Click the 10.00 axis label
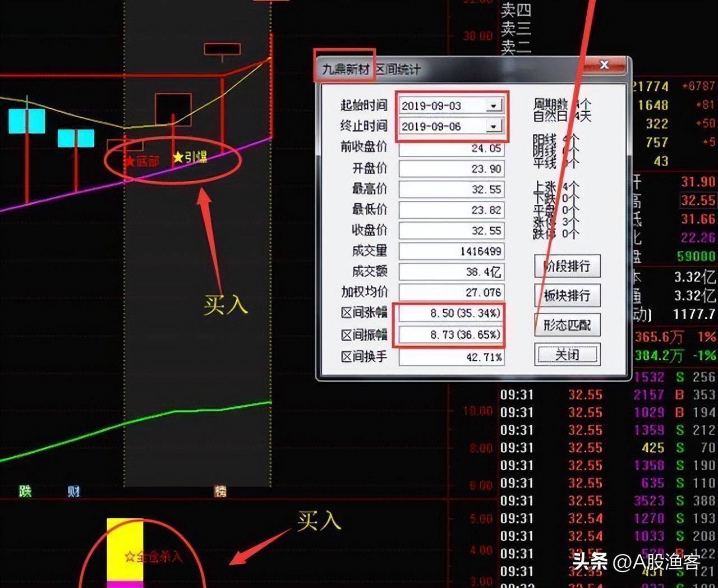Image resolution: width=718 pixels, height=588 pixels. click(477, 411)
